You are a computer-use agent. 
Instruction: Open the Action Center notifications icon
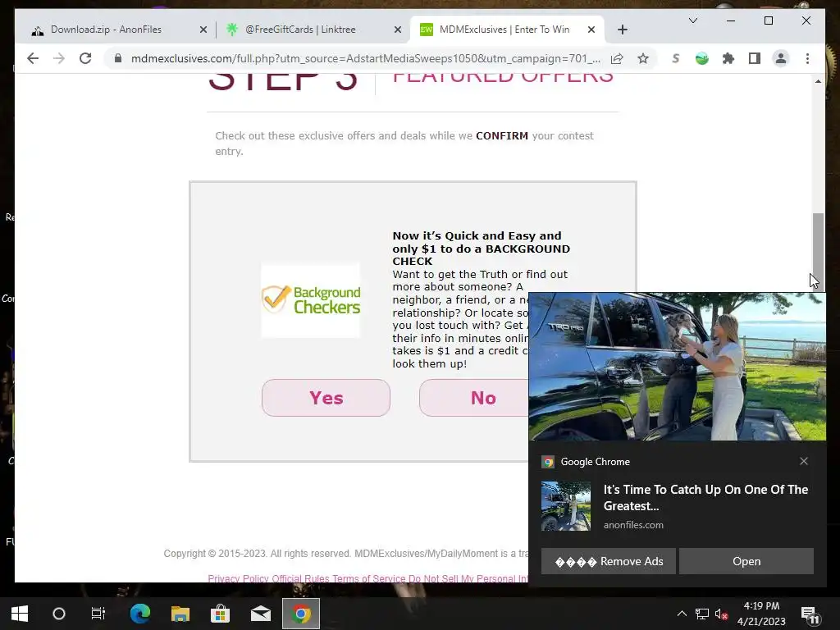pyautogui.click(x=810, y=614)
